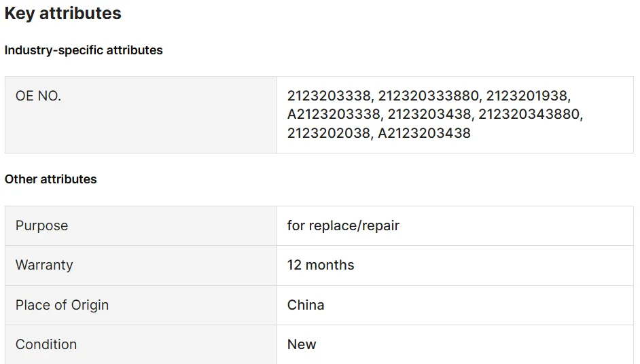The height and width of the screenshot is (364, 640).
Task: Select the "Purpose" label cell
Action: [42, 225]
